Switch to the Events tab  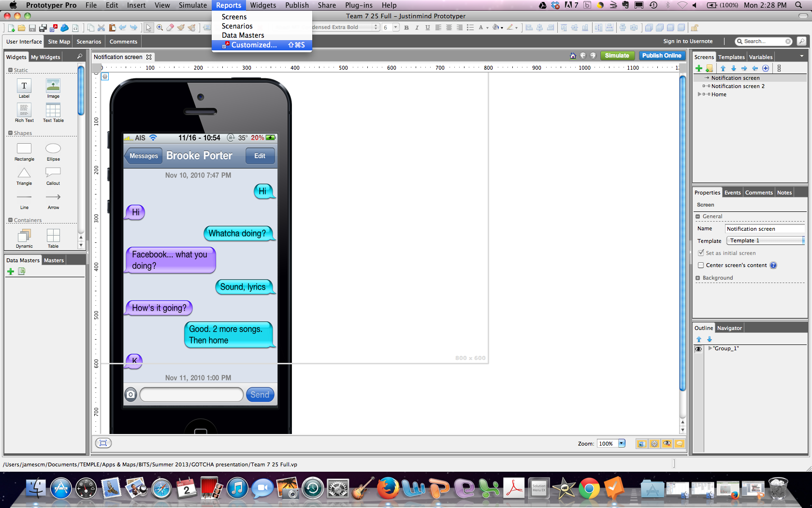click(x=732, y=193)
